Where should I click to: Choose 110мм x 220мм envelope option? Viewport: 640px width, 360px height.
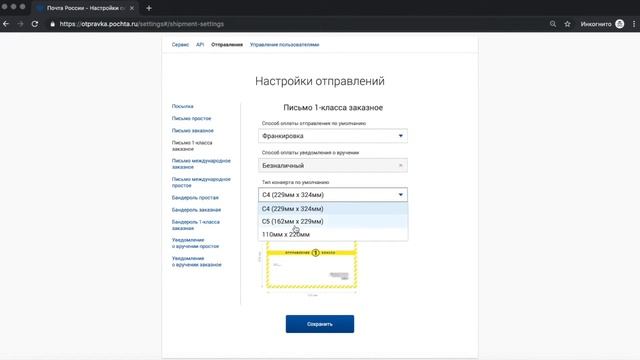(x=333, y=234)
